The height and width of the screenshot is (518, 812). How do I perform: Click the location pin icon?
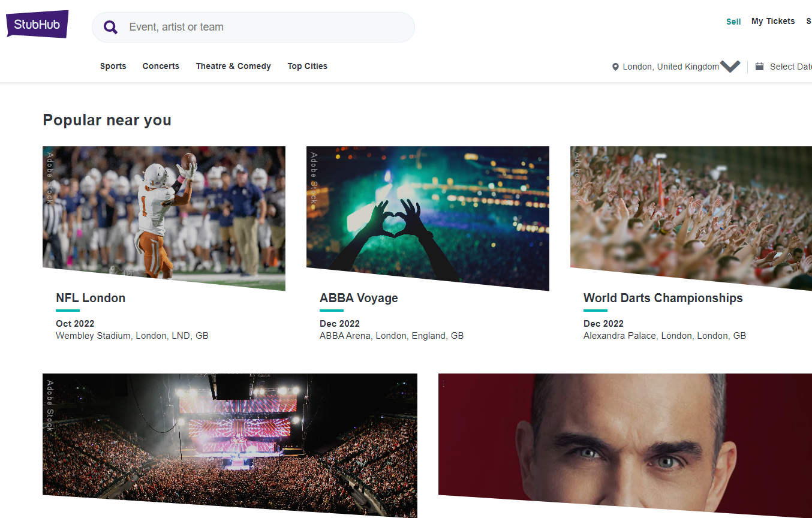click(x=615, y=67)
